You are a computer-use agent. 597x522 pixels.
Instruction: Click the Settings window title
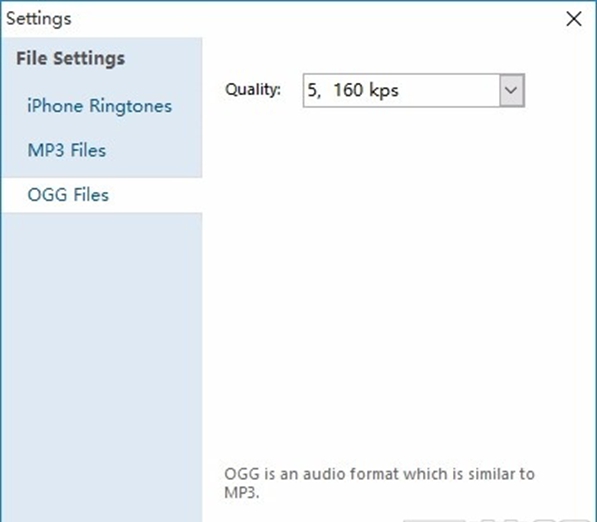(x=39, y=18)
